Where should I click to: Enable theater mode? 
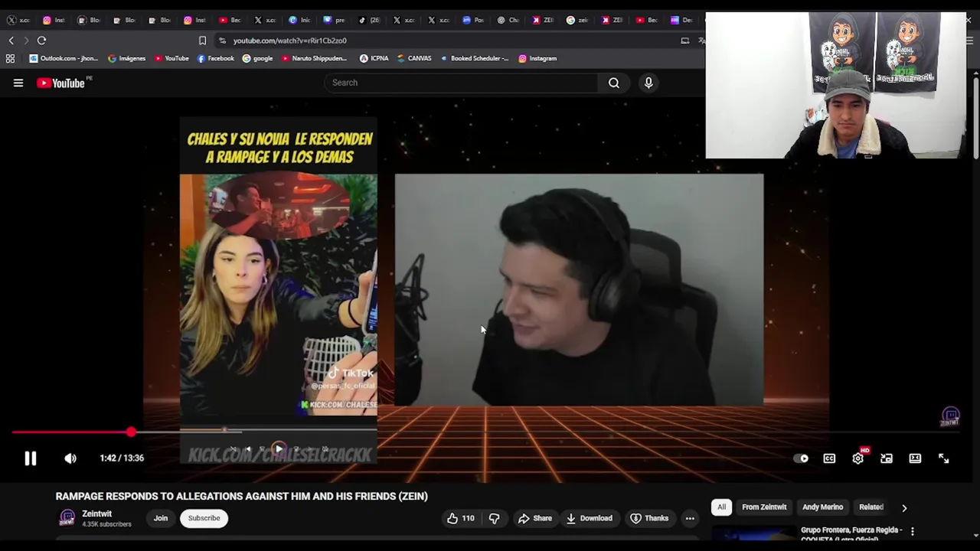tap(915, 458)
